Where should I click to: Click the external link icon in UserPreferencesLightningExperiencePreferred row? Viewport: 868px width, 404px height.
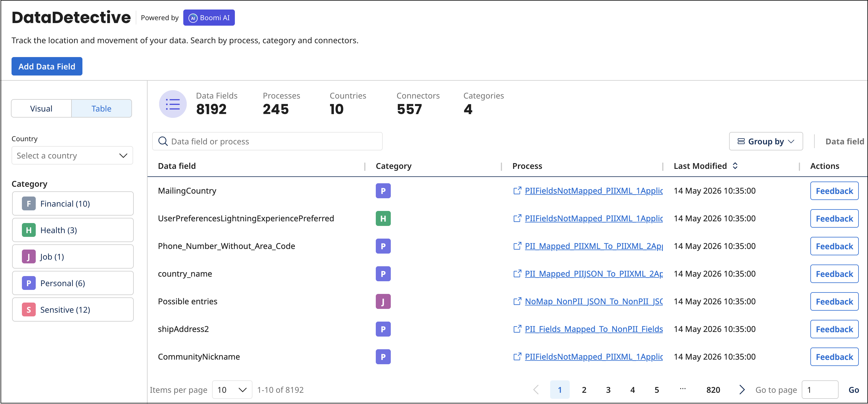coord(517,218)
